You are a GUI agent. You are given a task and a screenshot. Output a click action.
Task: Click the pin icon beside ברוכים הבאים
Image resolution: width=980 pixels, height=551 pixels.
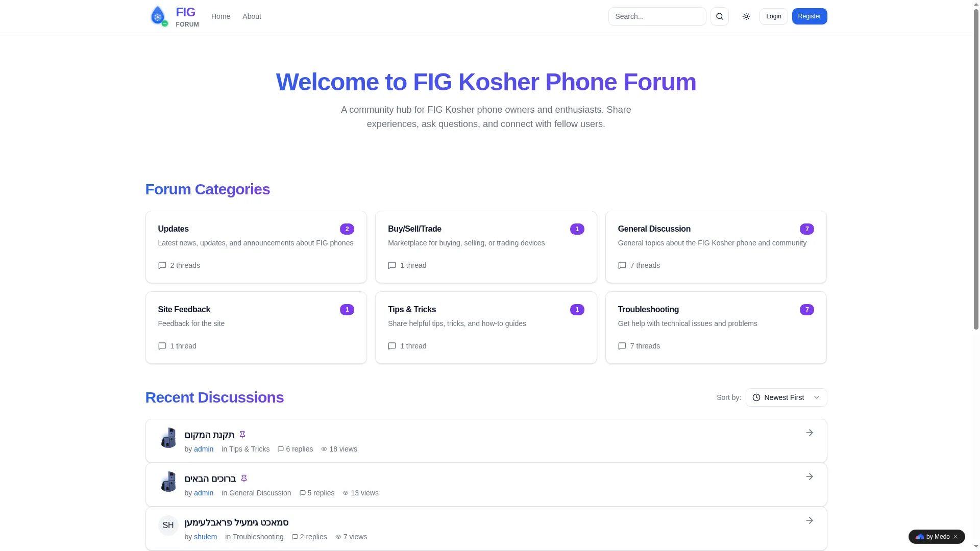pyautogui.click(x=244, y=479)
